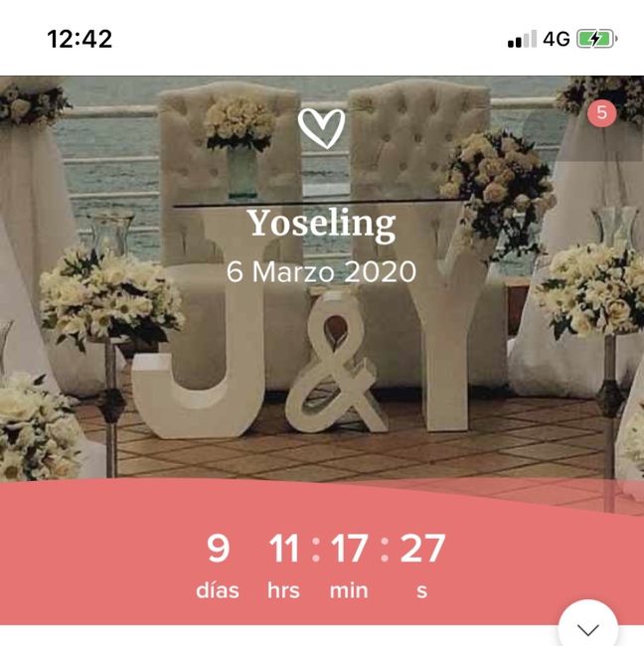Tap the 4G network indicator
This screenshot has height=646, width=644.
[557, 39]
